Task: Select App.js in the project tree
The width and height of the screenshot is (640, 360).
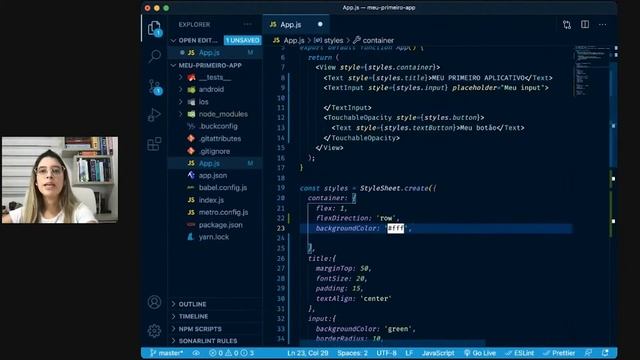Action: 215,163
